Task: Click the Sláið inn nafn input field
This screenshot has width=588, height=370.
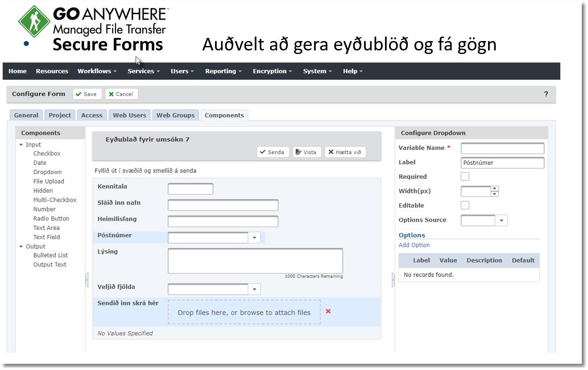Action: pyautogui.click(x=223, y=205)
